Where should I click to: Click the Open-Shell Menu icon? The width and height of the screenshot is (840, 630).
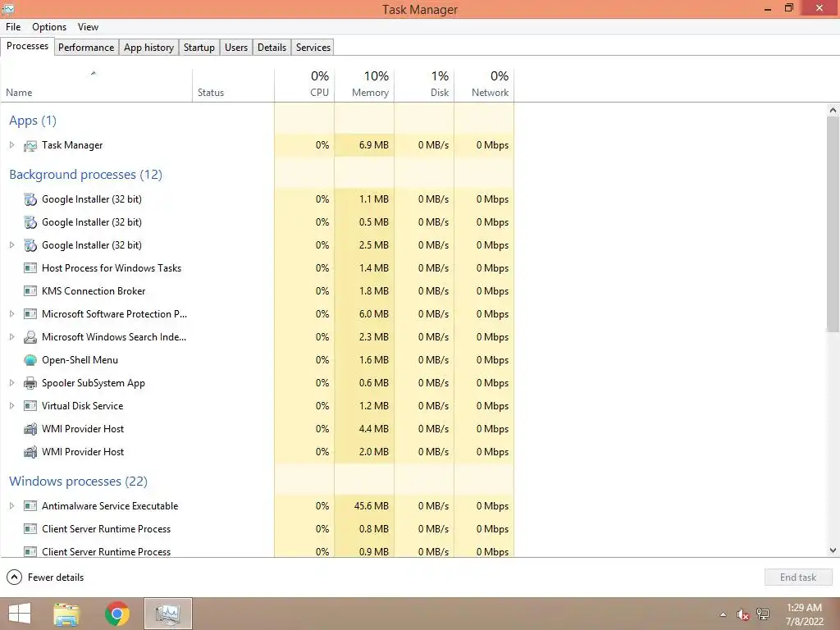pos(30,360)
